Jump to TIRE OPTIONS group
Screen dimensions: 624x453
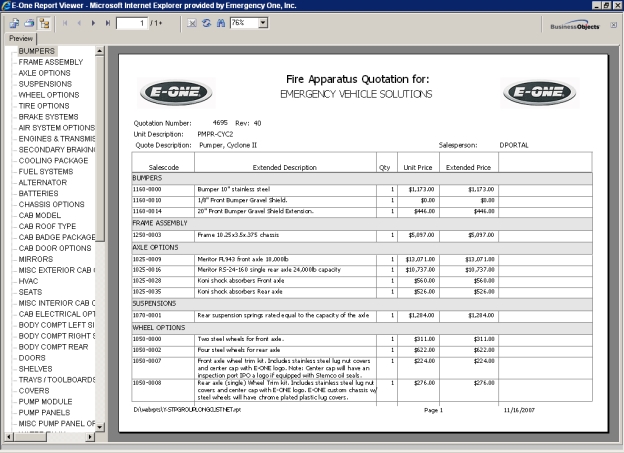point(44,106)
